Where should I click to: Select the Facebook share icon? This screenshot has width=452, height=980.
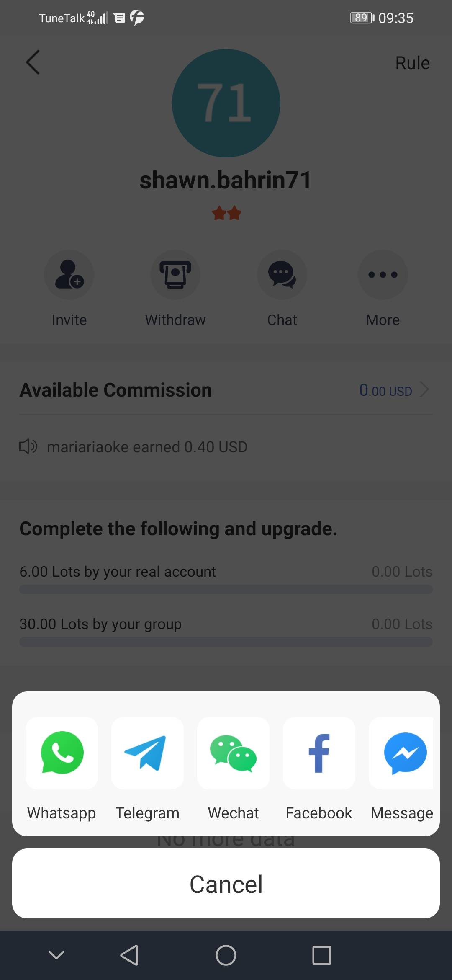[319, 753]
